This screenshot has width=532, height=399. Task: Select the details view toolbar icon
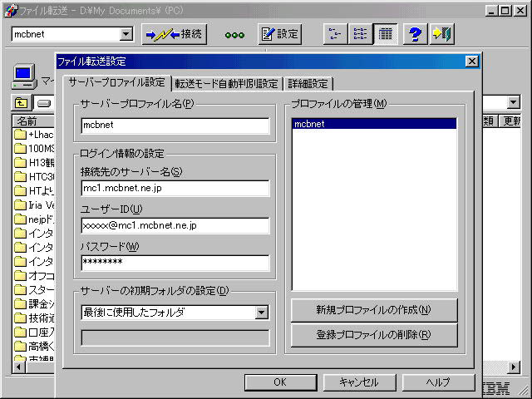384,34
